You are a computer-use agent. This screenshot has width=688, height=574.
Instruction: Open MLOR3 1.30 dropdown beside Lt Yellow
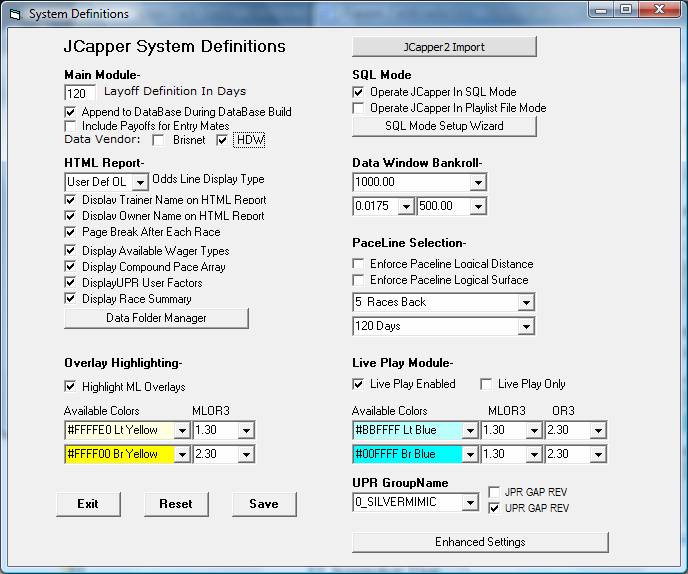click(x=246, y=430)
